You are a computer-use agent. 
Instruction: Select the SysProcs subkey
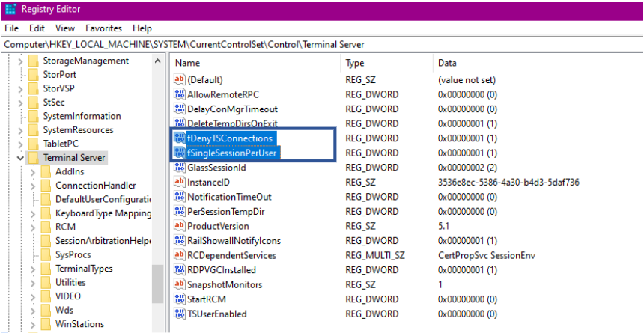coord(73,254)
